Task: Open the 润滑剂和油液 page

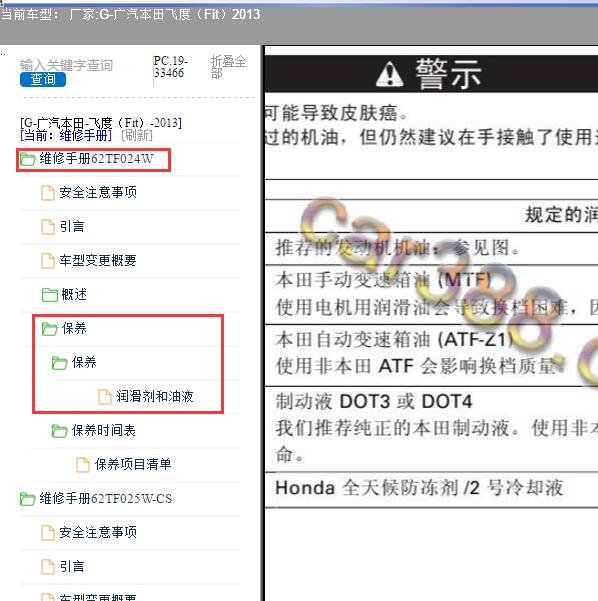Action: pyautogui.click(x=155, y=396)
